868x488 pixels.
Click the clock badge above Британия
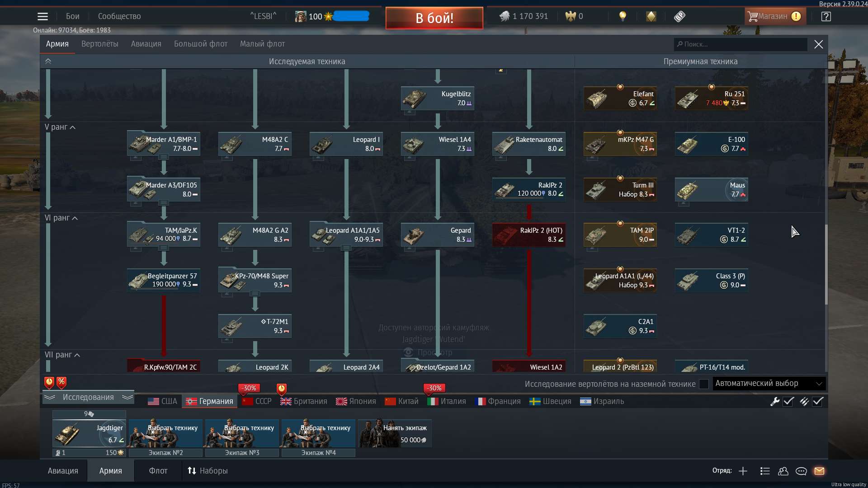[281, 389]
